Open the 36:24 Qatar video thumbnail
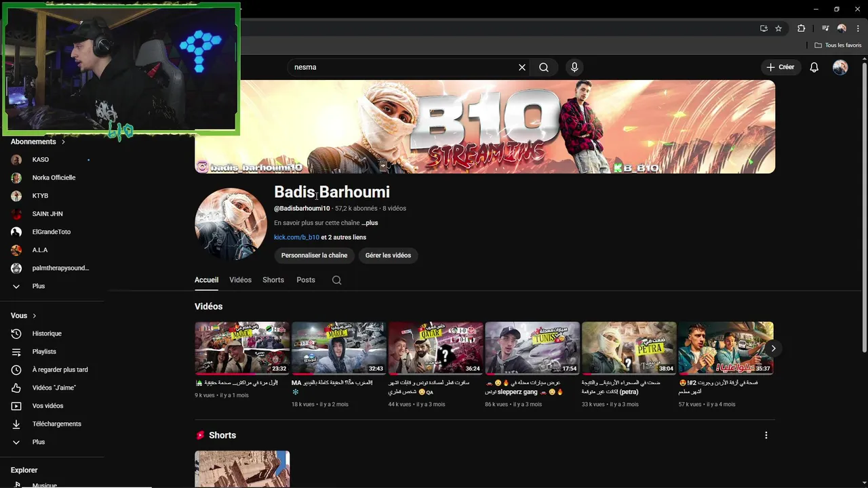Image resolution: width=868 pixels, height=488 pixels. point(436,348)
